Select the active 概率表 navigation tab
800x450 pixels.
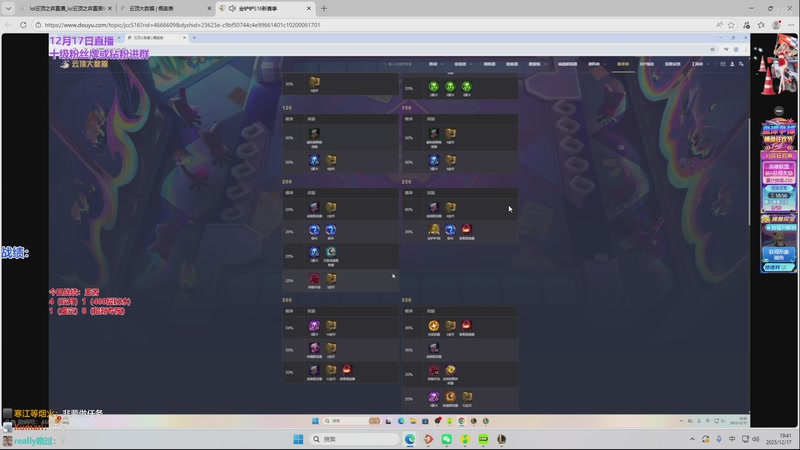[623, 64]
